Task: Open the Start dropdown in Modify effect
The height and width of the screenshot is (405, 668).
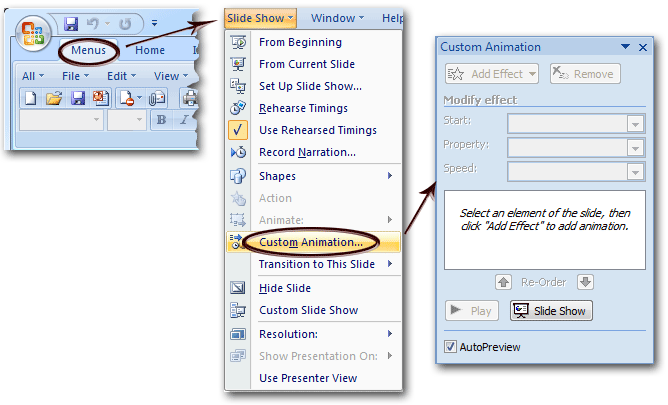Action: click(634, 123)
